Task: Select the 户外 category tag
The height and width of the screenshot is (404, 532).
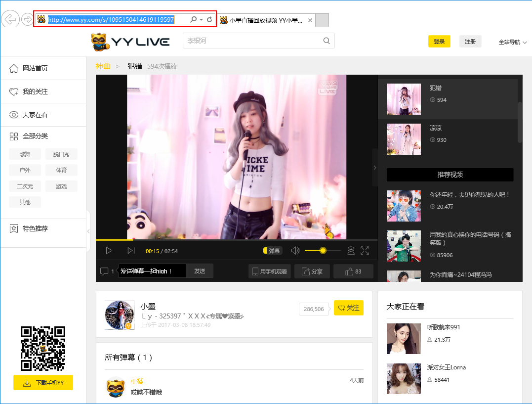Action: 25,170
